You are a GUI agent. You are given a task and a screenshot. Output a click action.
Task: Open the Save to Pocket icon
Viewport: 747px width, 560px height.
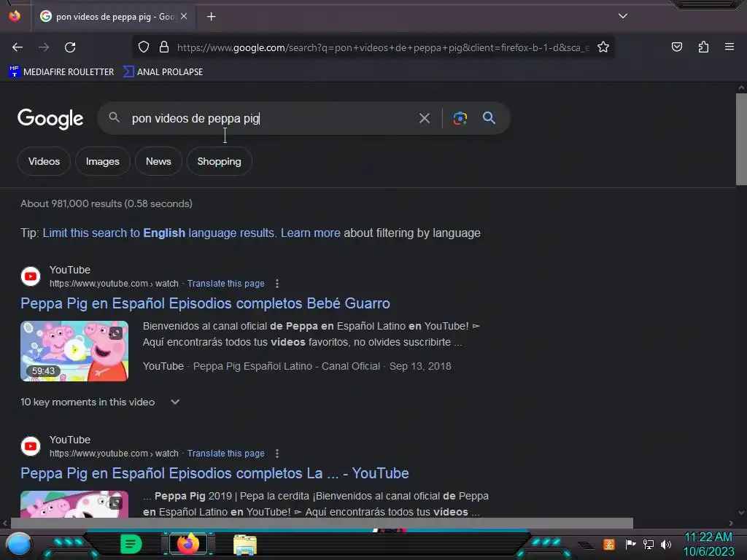coord(676,47)
